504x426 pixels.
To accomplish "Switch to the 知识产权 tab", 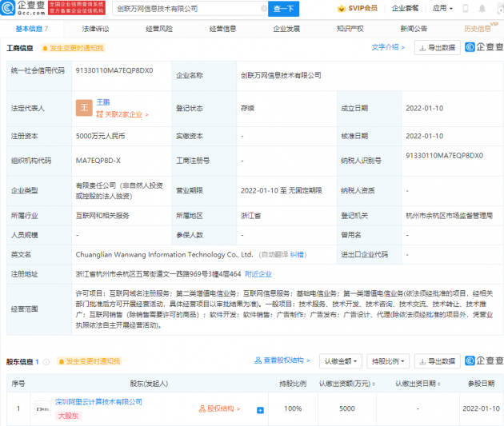I will pyautogui.click(x=350, y=29).
